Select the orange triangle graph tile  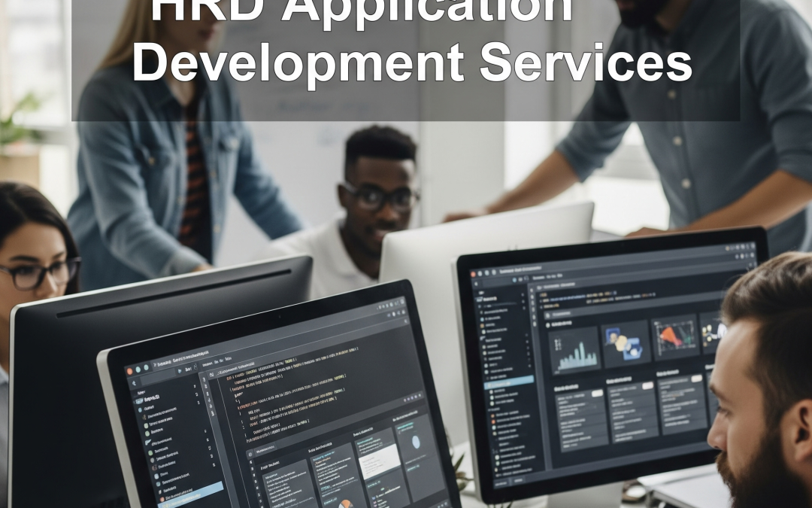pos(674,337)
